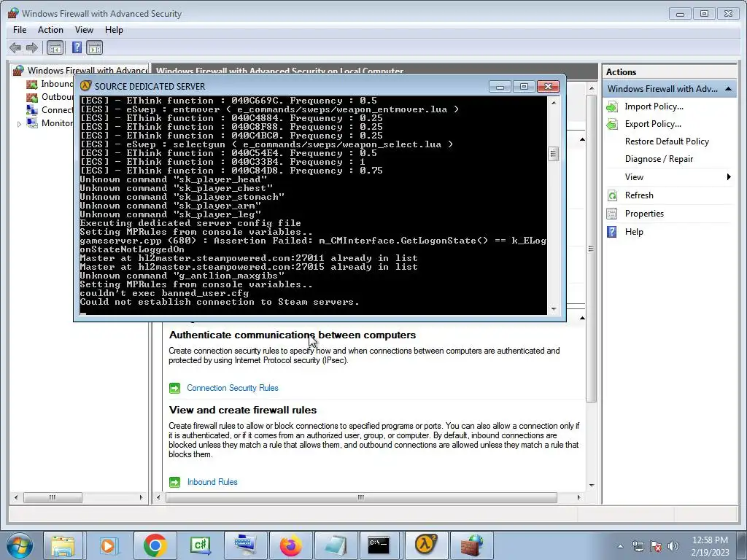Click center pane vertical scrollbar thumb
747x560 pixels.
pyautogui.click(x=591, y=249)
